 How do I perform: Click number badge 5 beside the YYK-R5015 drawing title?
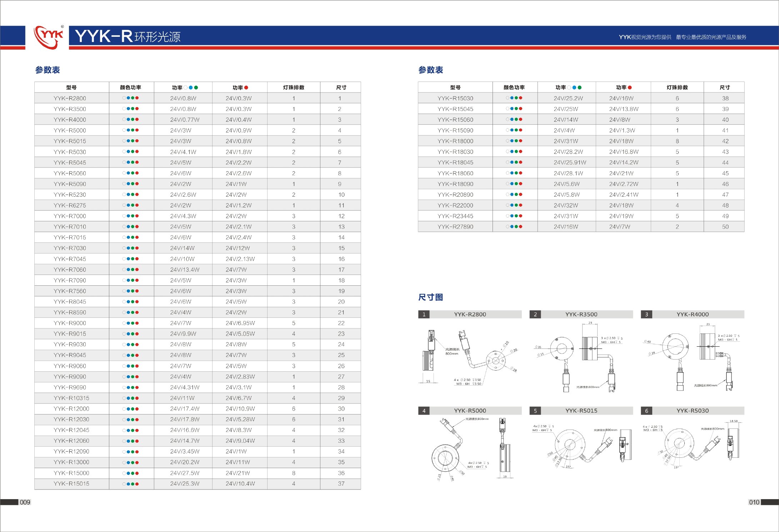pyautogui.click(x=535, y=411)
